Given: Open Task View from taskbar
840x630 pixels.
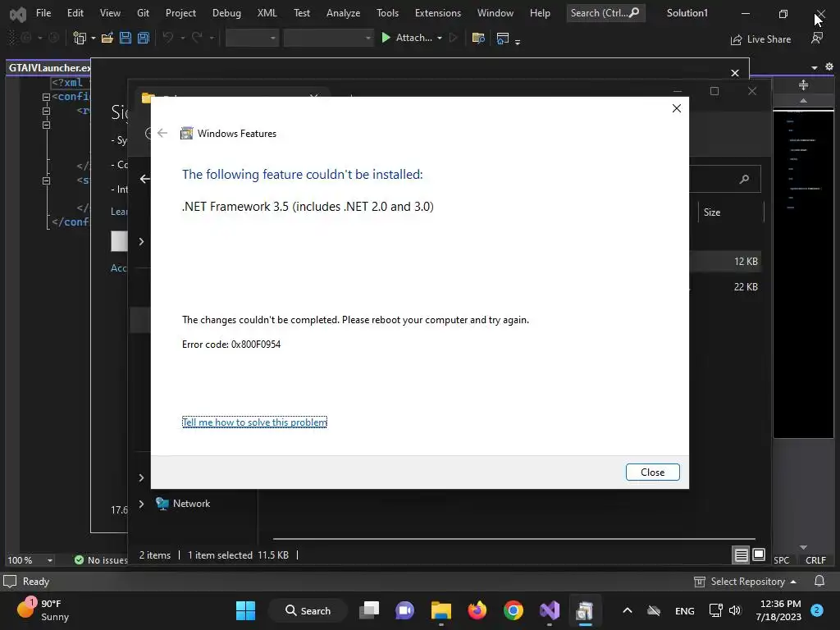Looking at the screenshot, I should click(368, 610).
